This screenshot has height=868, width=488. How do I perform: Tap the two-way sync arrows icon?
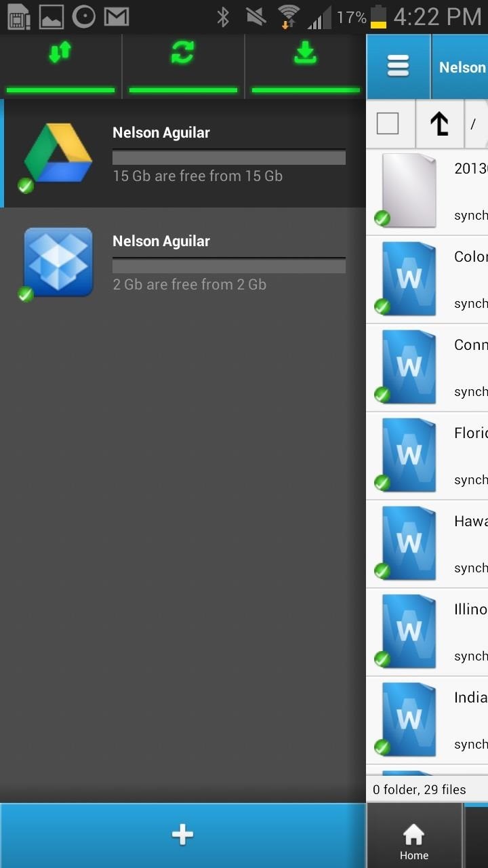coord(60,53)
